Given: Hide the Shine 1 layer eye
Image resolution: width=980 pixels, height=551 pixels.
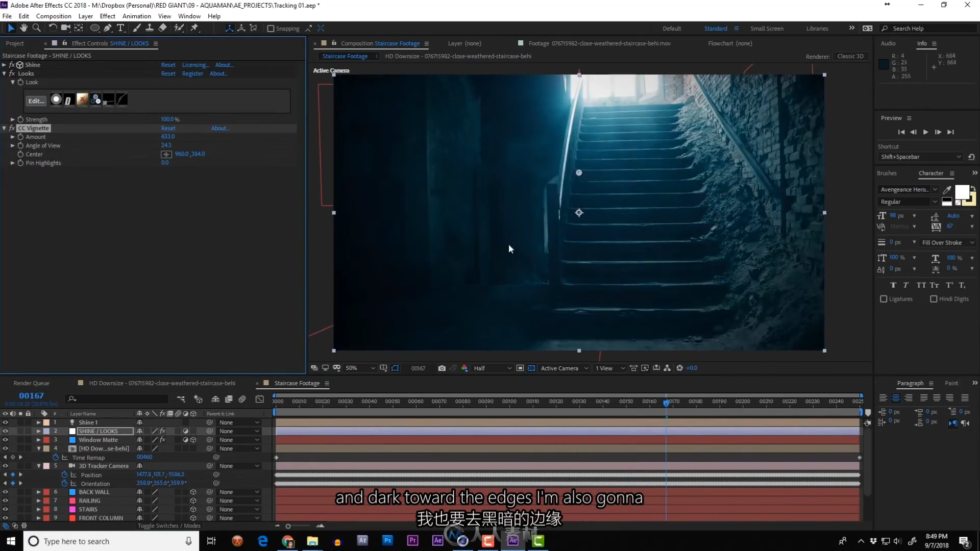Looking at the screenshot, I should click(x=5, y=422).
